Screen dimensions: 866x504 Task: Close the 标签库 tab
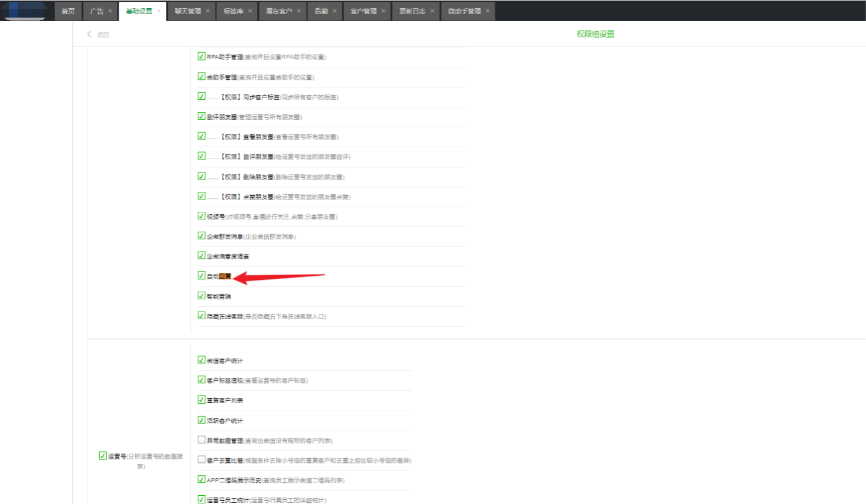click(x=250, y=11)
